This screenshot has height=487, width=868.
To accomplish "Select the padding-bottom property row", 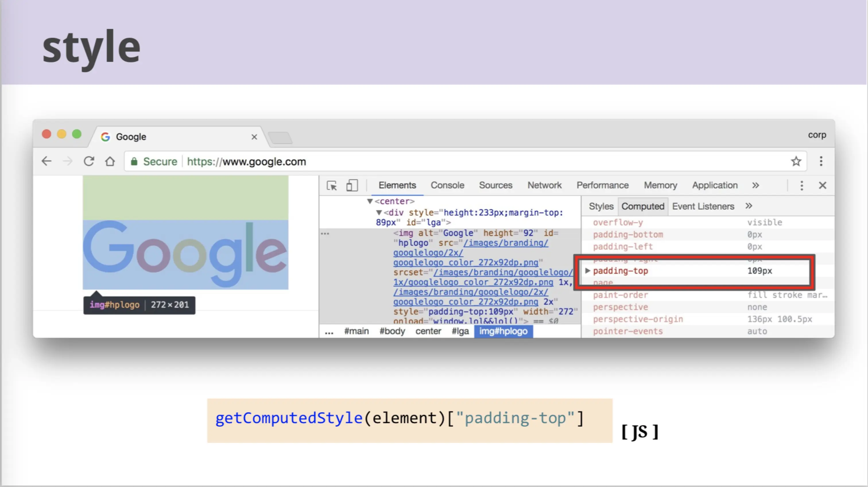I will click(708, 234).
